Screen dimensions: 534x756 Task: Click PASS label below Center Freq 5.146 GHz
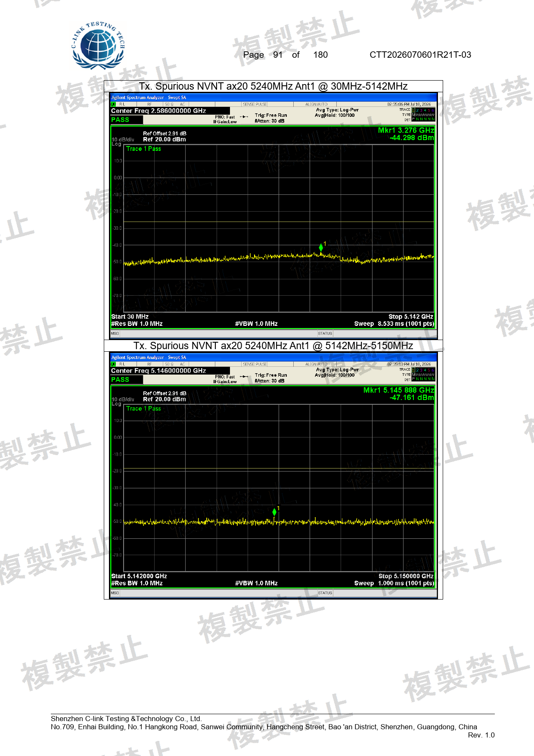[120, 380]
